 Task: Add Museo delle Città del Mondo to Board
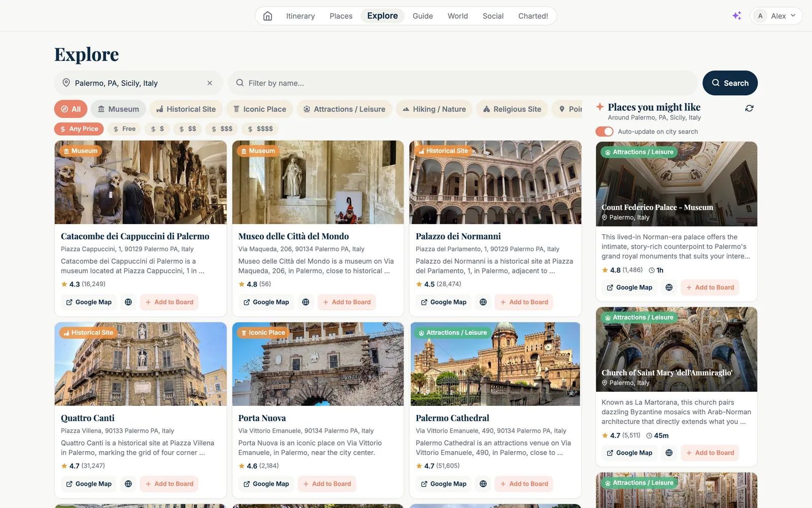click(x=347, y=302)
